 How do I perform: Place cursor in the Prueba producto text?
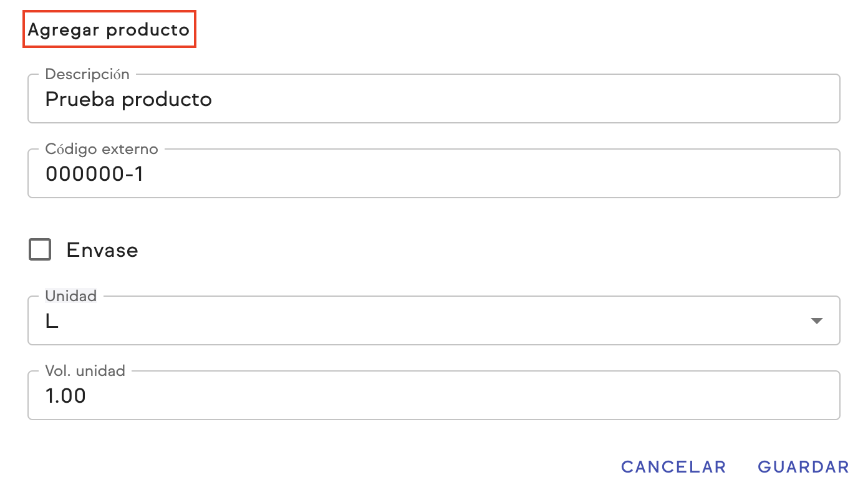pyautogui.click(x=128, y=100)
